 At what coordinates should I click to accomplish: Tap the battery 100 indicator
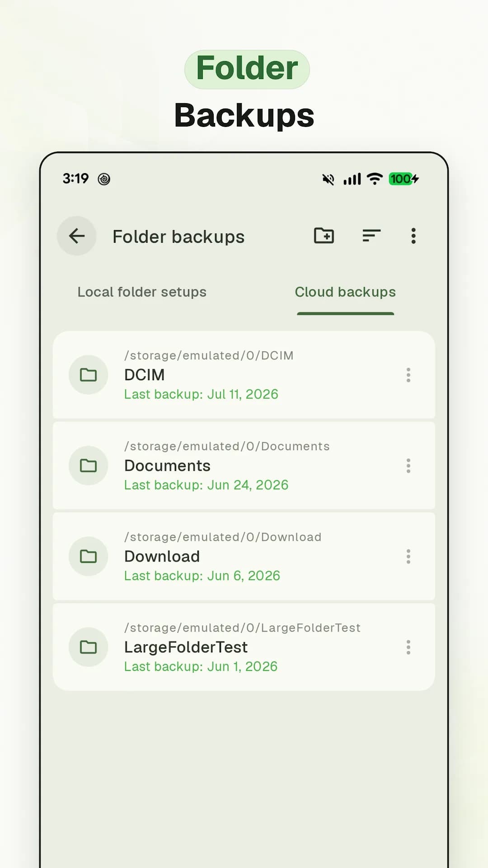(404, 179)
